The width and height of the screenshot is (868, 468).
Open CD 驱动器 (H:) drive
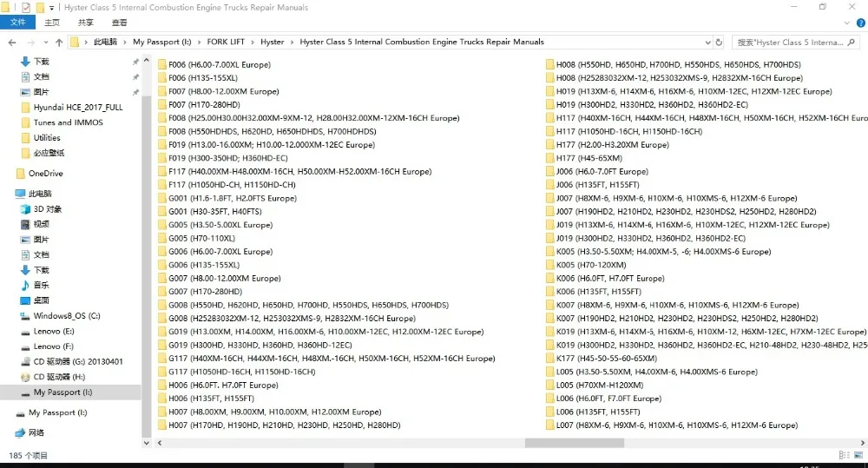59,377
